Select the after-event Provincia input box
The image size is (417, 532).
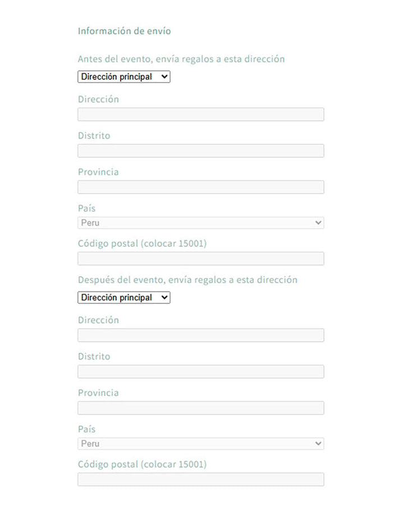pos(200,408)
